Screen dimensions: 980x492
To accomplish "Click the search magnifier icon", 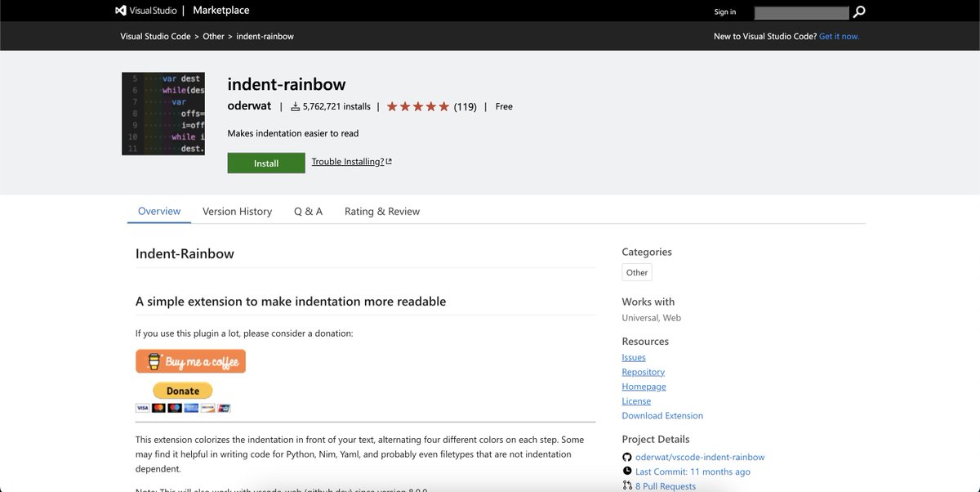I will pos(857,12).
